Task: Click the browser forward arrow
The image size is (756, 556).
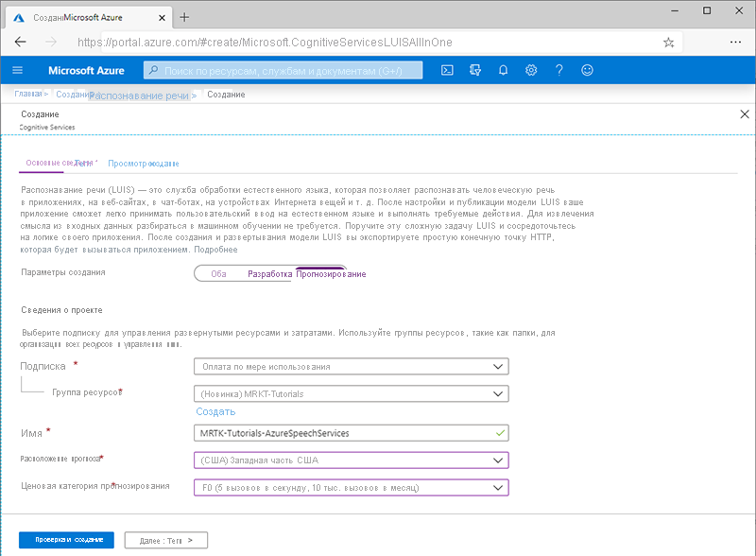Action: point(51,42)
